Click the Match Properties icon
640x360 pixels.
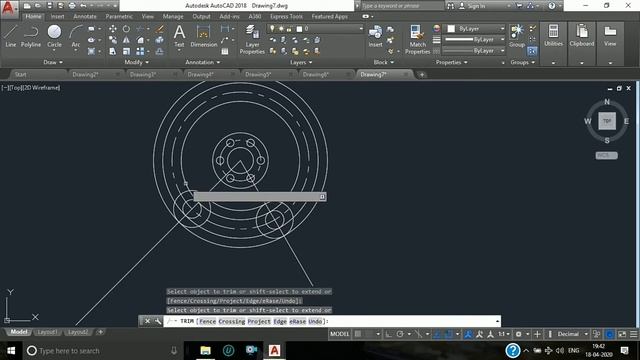417,39
